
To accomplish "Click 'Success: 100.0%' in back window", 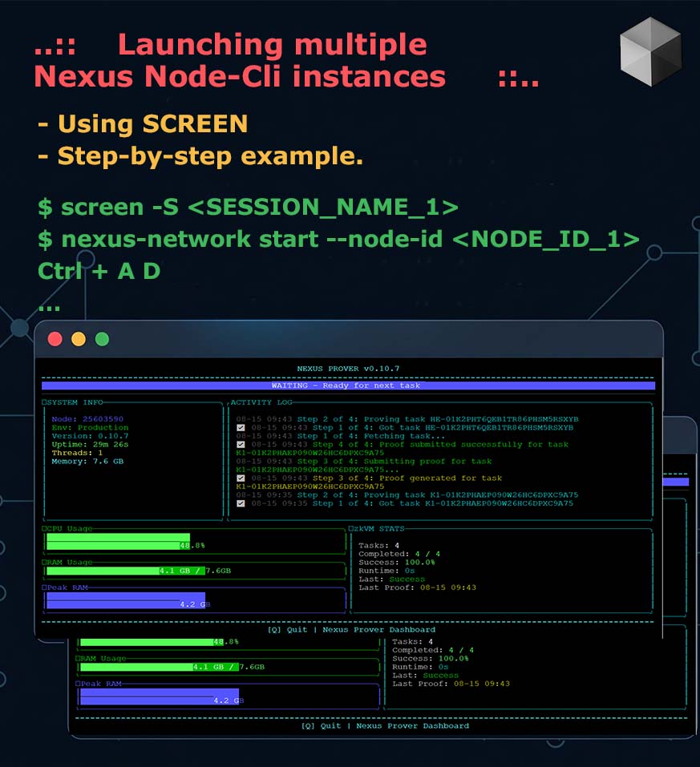I will coord(431,659).
